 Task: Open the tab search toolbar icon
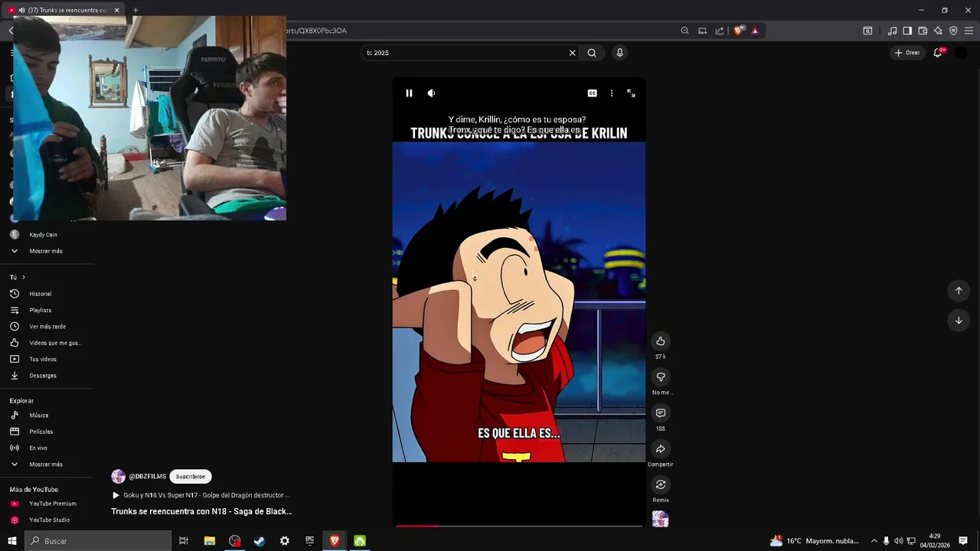pos(867,31)
